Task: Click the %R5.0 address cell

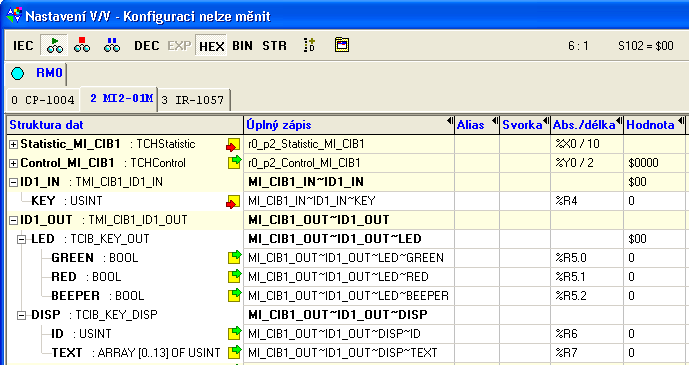Action: coord(587,258)
